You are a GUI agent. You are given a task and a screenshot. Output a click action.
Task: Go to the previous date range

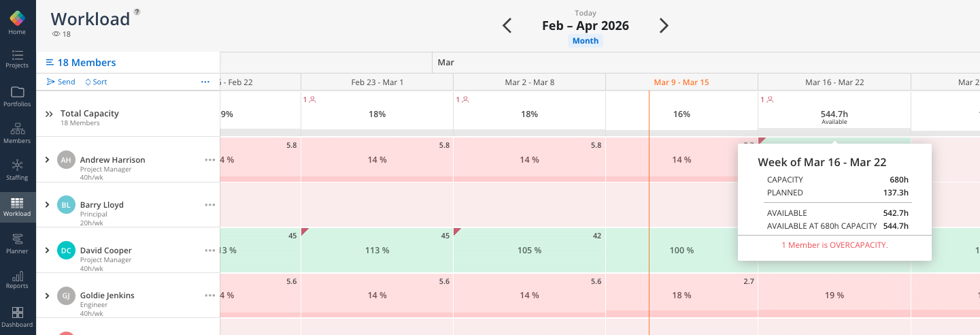coord(507,26)
